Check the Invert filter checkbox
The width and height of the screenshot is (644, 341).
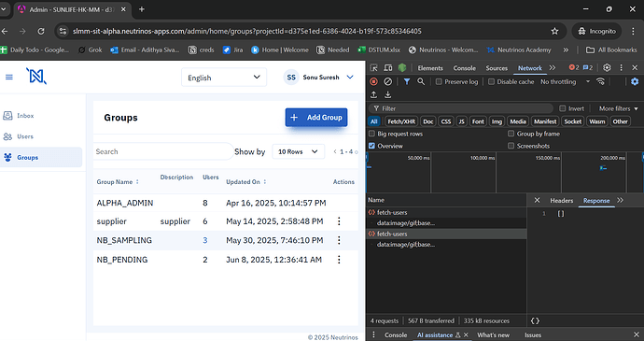click(562, 108)
